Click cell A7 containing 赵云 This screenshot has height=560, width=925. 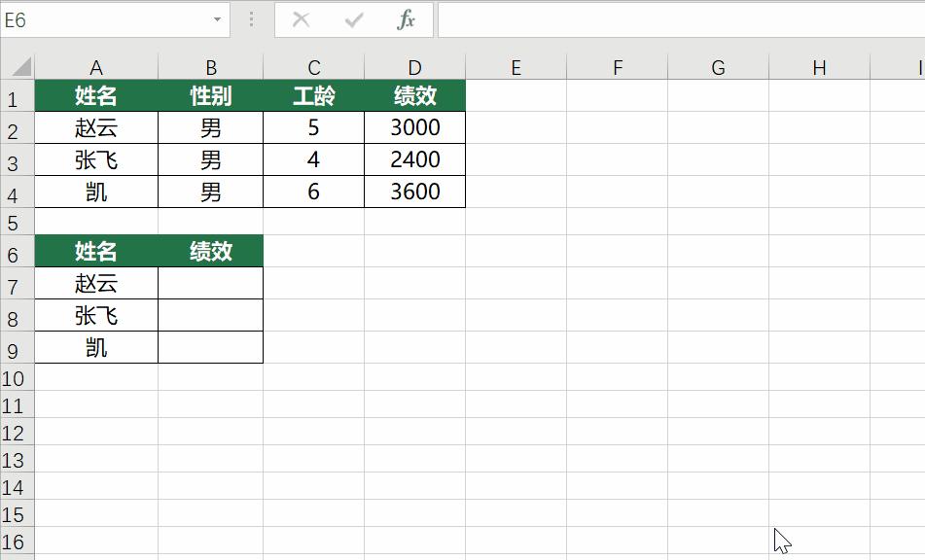(x=96, y=283)
